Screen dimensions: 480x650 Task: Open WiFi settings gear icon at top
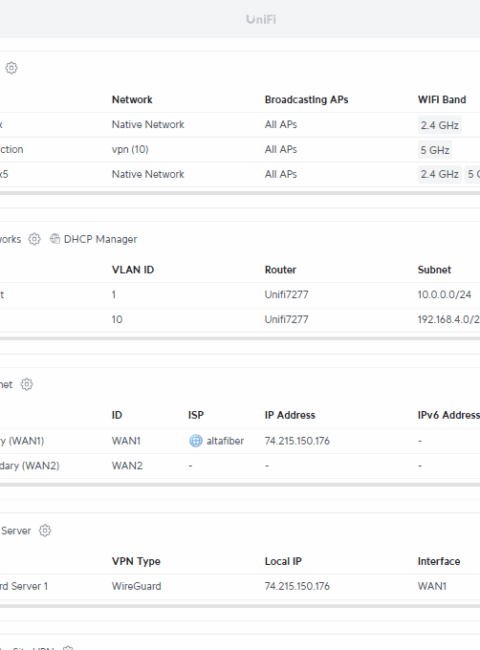coord(11,68)
